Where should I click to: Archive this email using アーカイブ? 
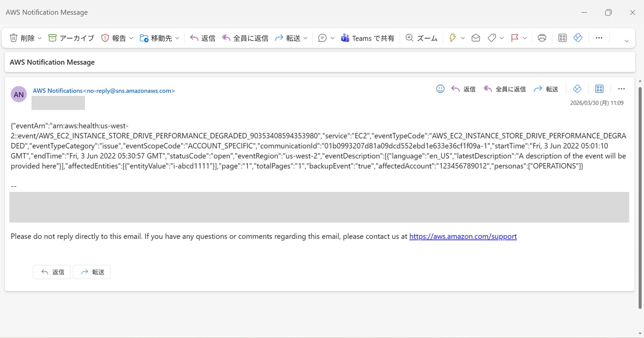(x=71, y=38)
